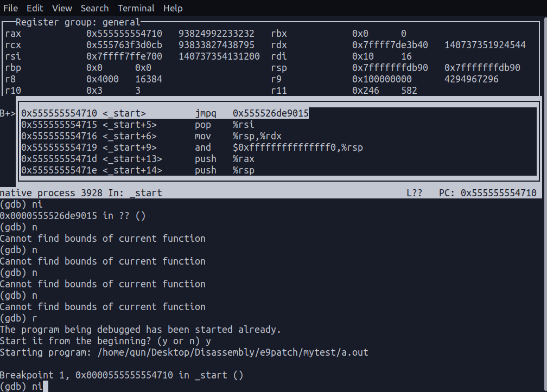Viewport: 547px width, 392px height.
Task: Open the Search menu
Action: click(94, 8)
